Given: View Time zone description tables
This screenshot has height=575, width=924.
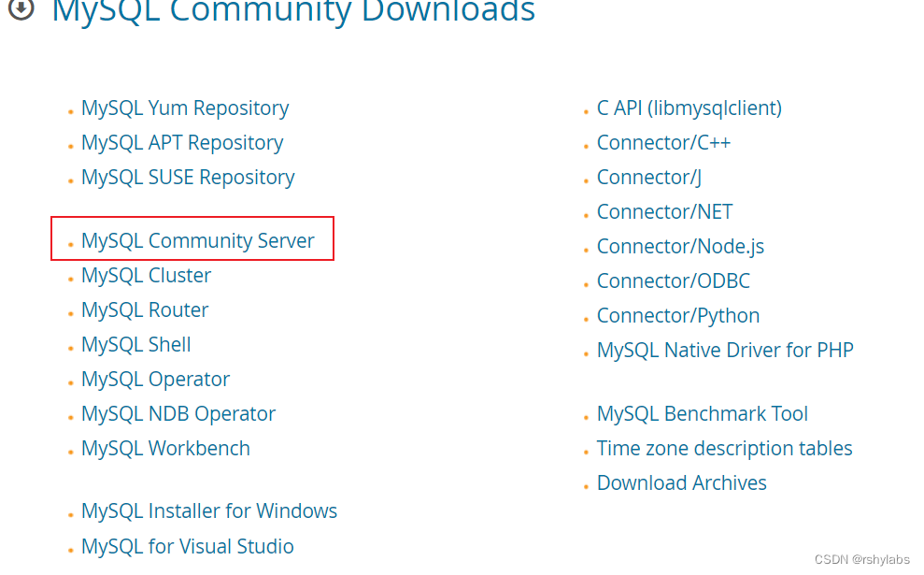Looking at the screenshot, I should 725,449.
